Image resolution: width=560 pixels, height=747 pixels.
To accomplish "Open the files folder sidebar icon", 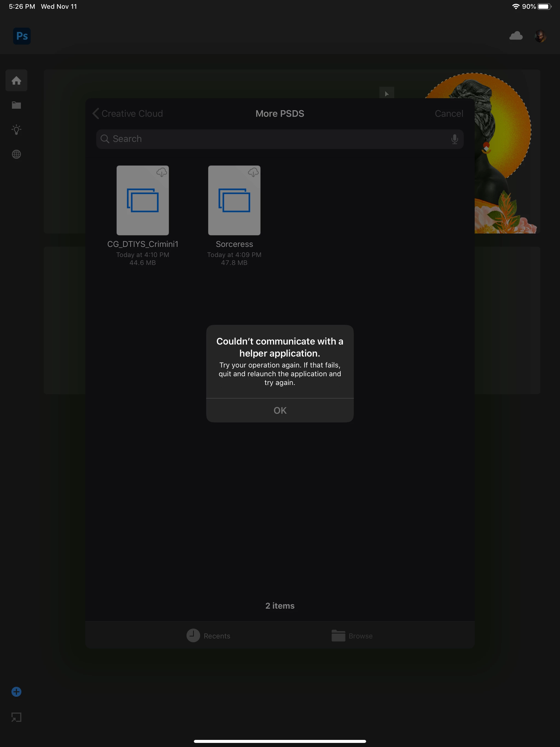I will coord(16,105).
